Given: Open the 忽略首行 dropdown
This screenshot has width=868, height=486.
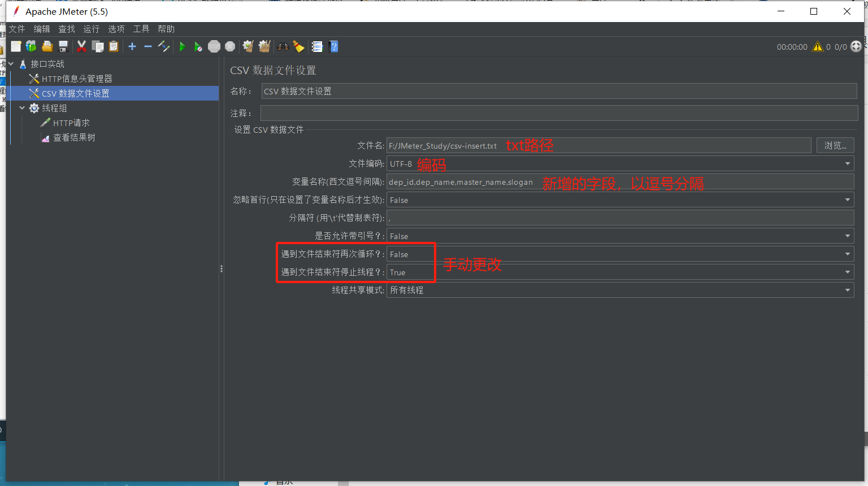Looking at the screenshot, I should click(620, 199).
